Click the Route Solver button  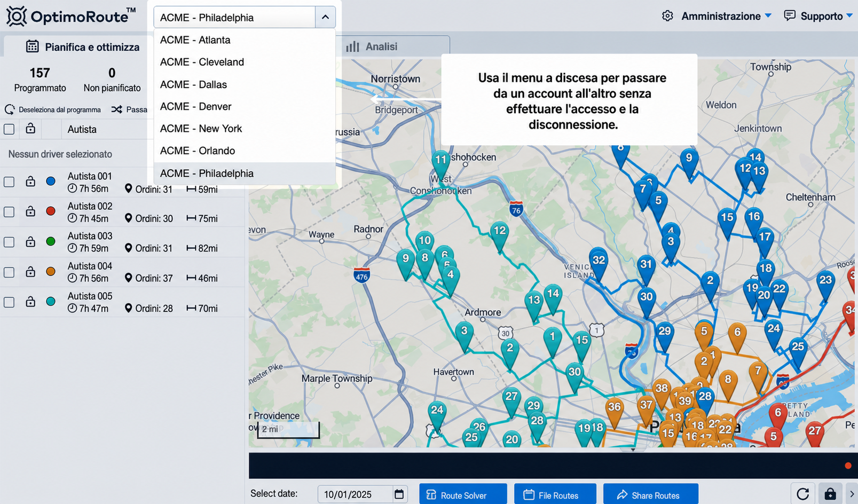[x=463, y=494]
